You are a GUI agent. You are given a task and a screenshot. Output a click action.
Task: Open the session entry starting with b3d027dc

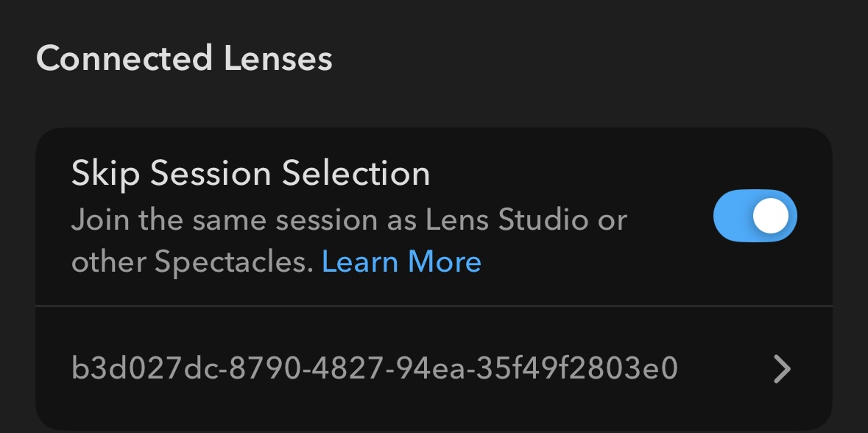pyautogui.click(x=433, y=368)
